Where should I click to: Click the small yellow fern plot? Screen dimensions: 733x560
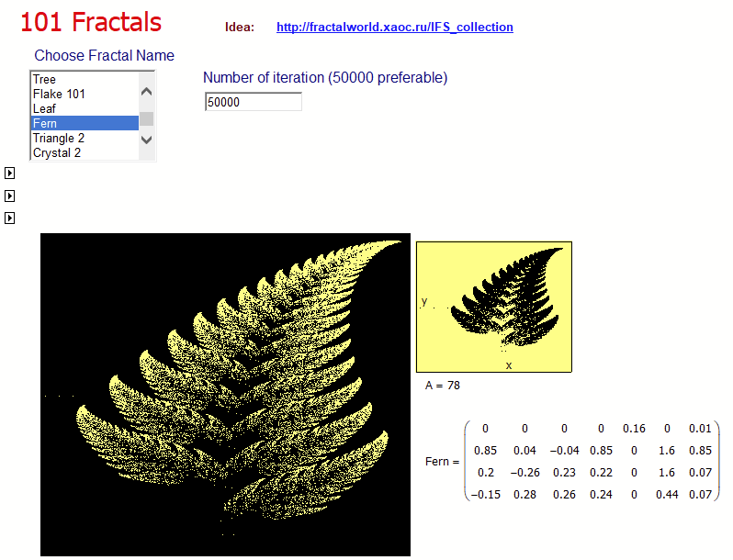[493, 307]
